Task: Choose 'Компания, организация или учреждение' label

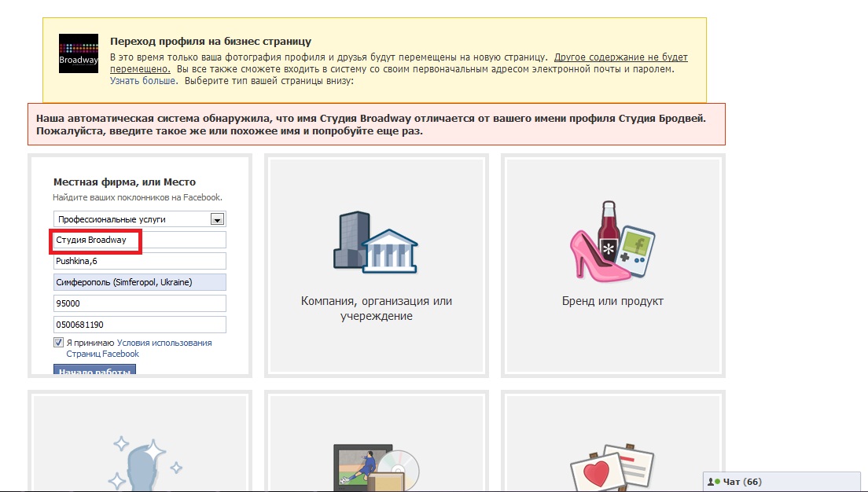Action: pyautogui.click(x=377, y=308)
